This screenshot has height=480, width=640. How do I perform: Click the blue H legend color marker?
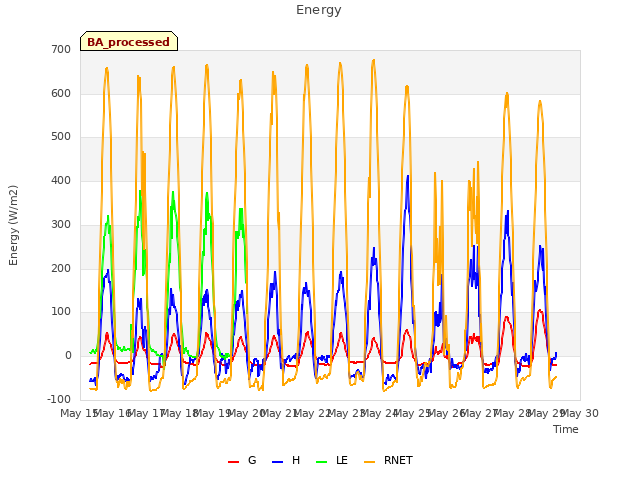click(x=278, y=462)
